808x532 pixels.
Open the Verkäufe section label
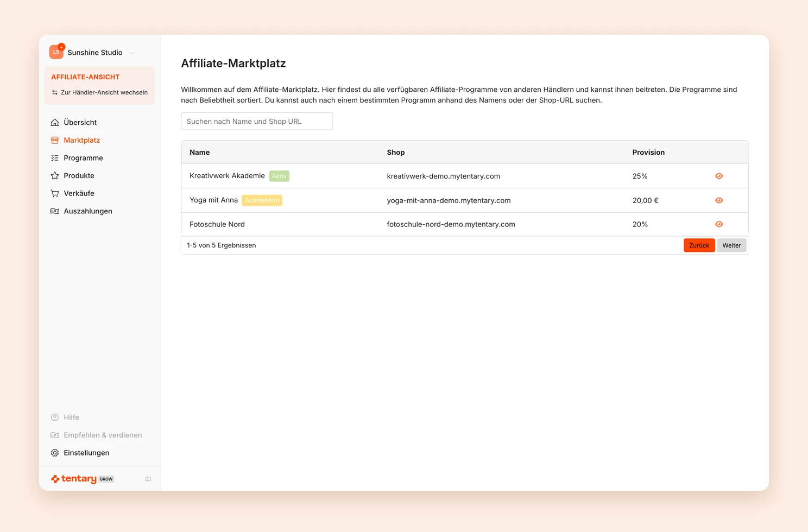79,193
